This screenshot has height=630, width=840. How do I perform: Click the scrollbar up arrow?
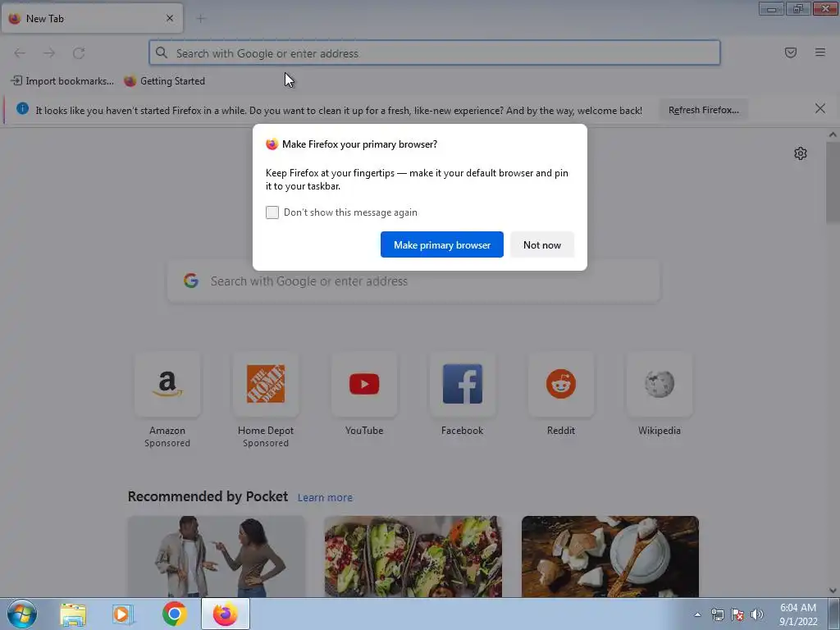click(x=833, y=135)
